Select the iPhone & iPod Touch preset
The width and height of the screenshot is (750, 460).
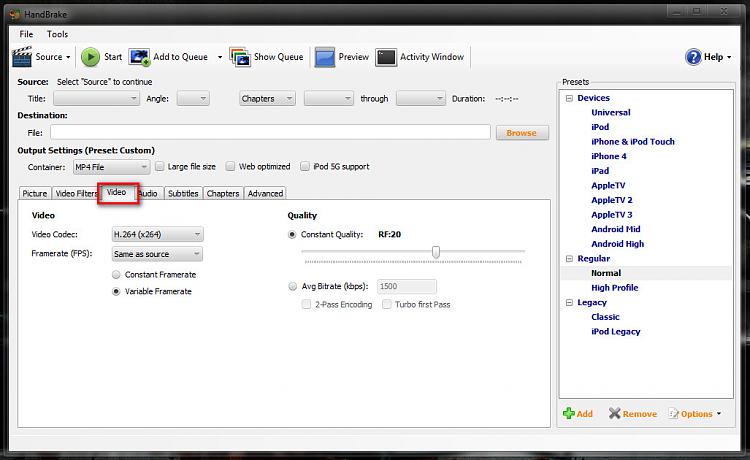click(x=633, y=142)
